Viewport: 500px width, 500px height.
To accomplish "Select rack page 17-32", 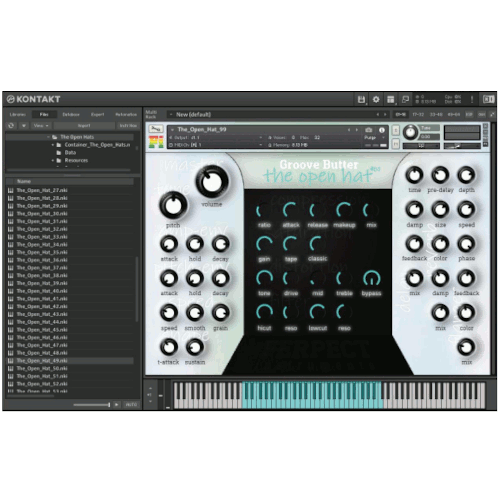I will click(418, 115).
